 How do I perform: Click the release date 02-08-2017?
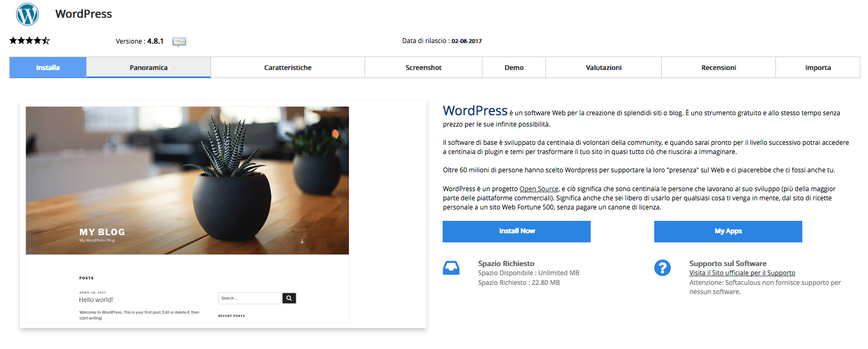pos(466,41)
